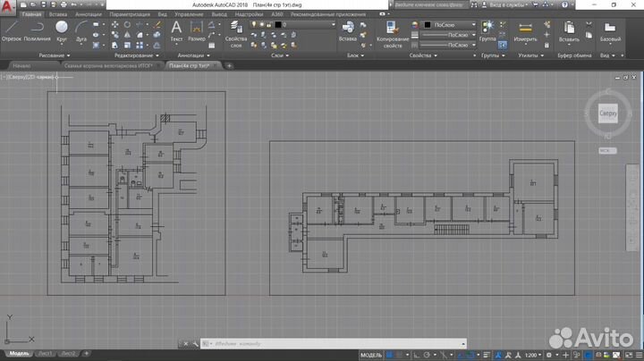Switch to the Начало document tab
This screenshot has height=361, width=644.
pyautogui.click(x=21, y=65)
